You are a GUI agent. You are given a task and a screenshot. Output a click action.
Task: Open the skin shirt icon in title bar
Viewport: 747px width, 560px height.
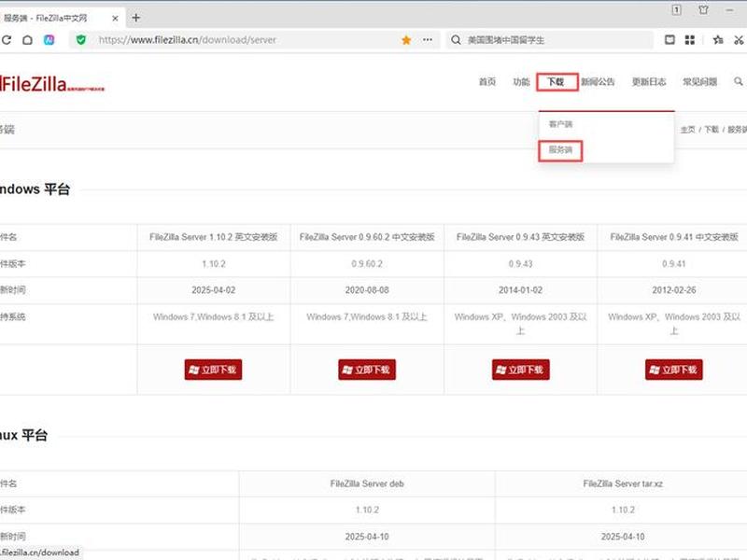pos(703,10)
